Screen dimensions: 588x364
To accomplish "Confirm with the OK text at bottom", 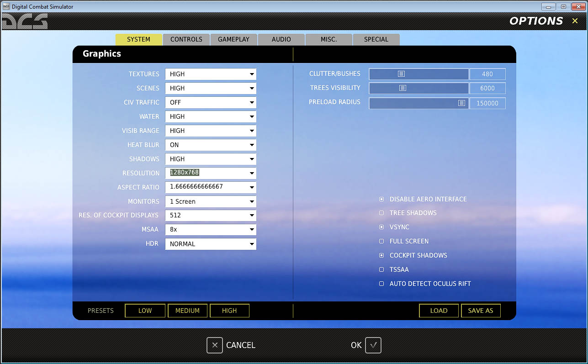I will pyautogui.click(x=356, y=345).
